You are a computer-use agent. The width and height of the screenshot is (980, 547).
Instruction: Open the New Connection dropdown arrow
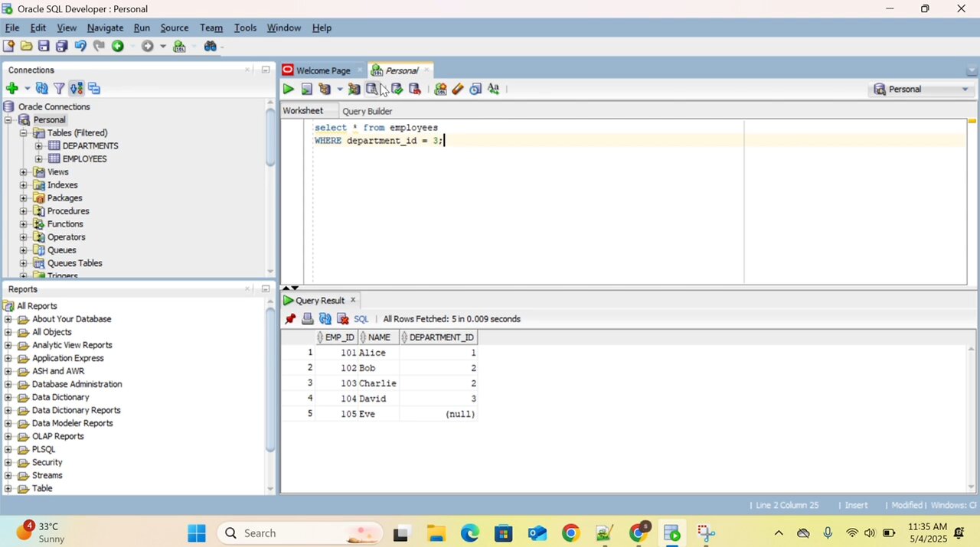click(x=27, y=89)
